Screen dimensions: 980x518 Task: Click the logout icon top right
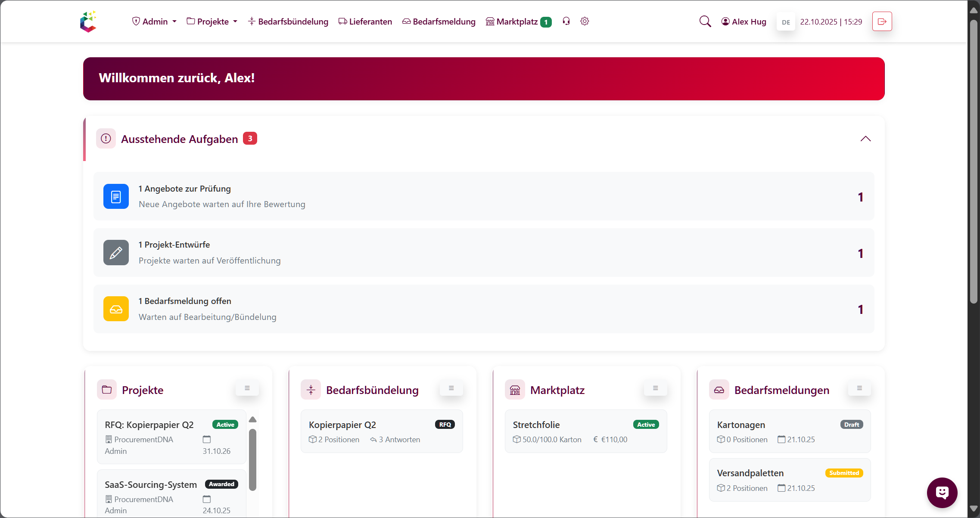coord(882,21)
